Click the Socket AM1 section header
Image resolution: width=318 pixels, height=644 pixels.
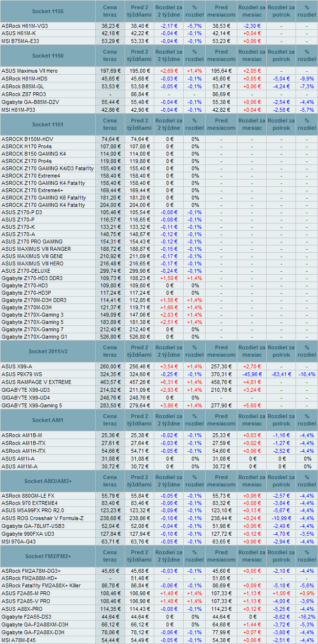(47, 420)
